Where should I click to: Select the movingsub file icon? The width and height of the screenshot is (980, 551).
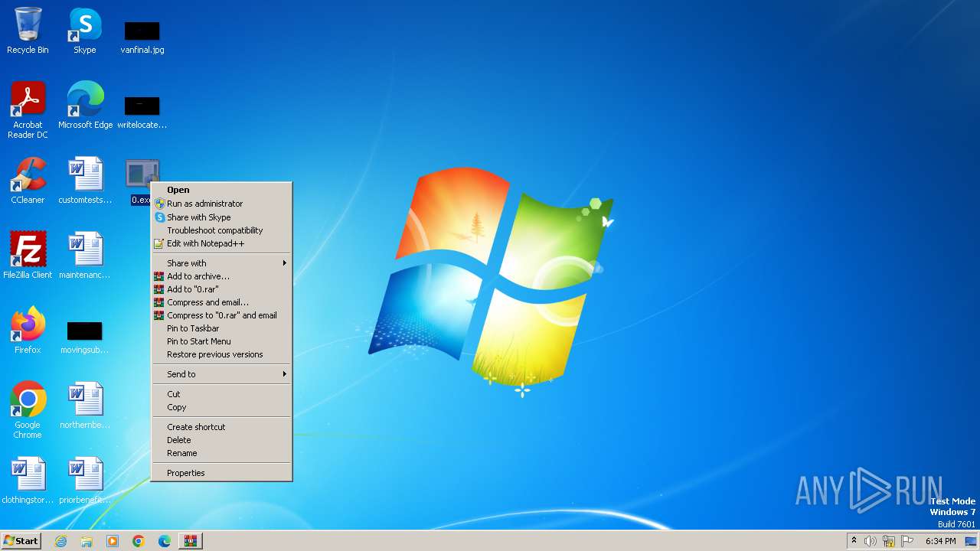pyautogui.click(x=85, y=337)
